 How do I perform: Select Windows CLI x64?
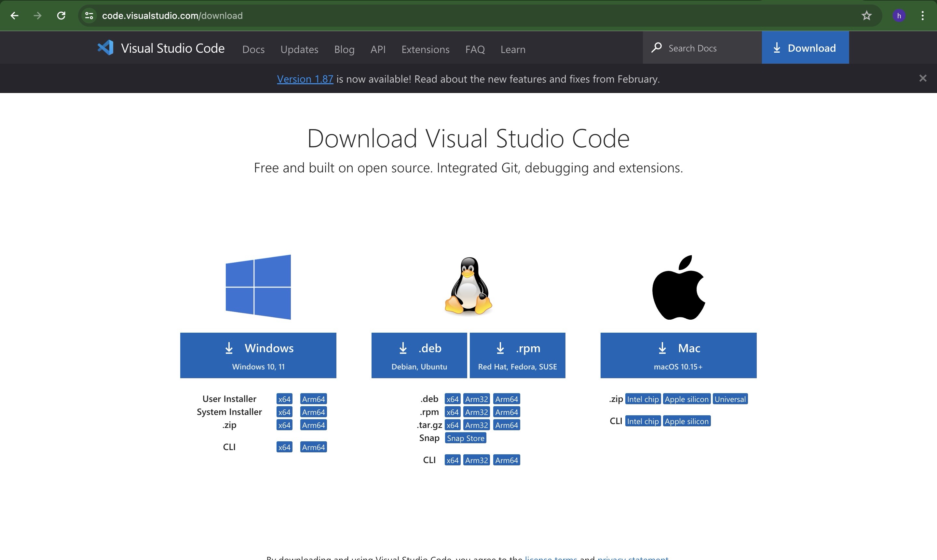pyautogui.click(x=284, y=447)
